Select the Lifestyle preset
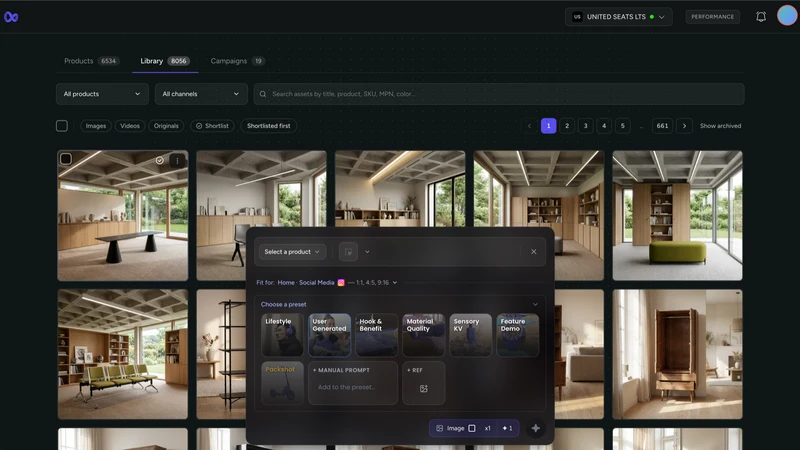The height and width of the screenshot is (450, 800). [282, 335]
